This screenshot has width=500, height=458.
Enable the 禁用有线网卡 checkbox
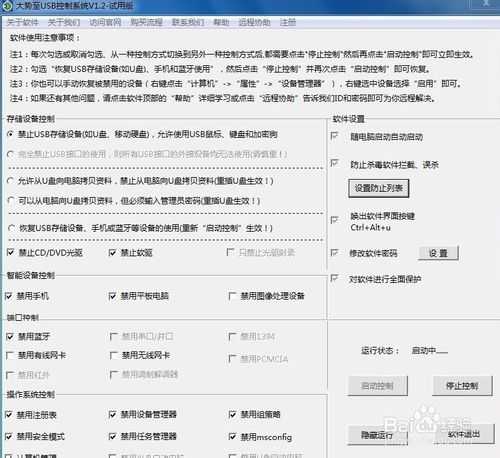tap(10, 356)
